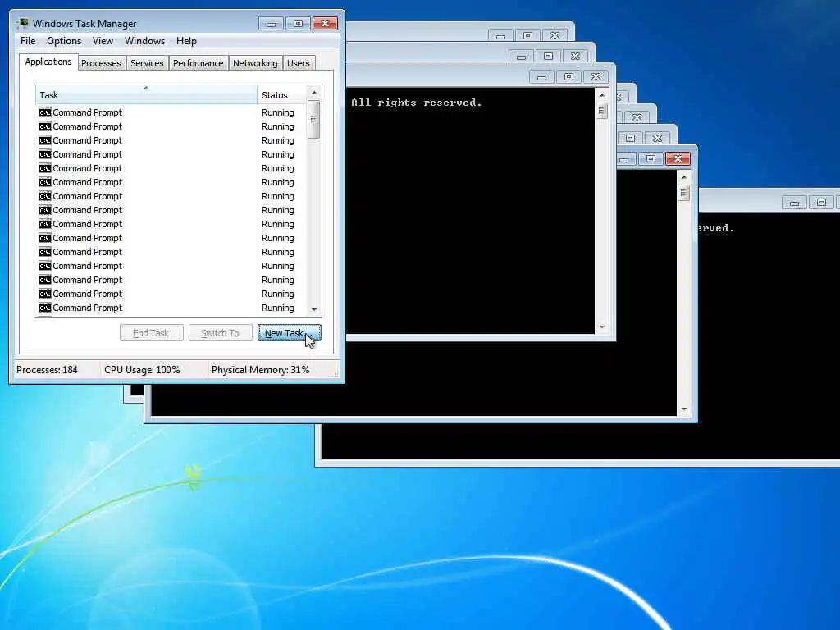Switch to the Processes tab
Screen dimensions: 840x630
click(x=101, y=63)
